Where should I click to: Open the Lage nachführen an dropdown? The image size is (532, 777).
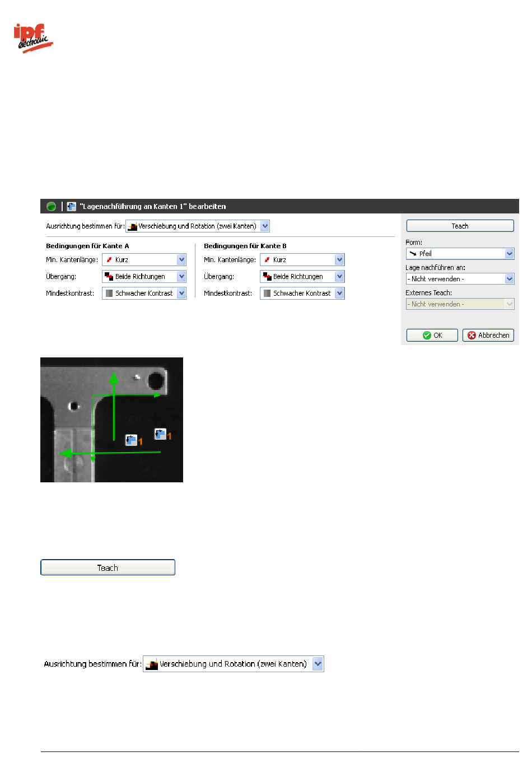point(509,278)
